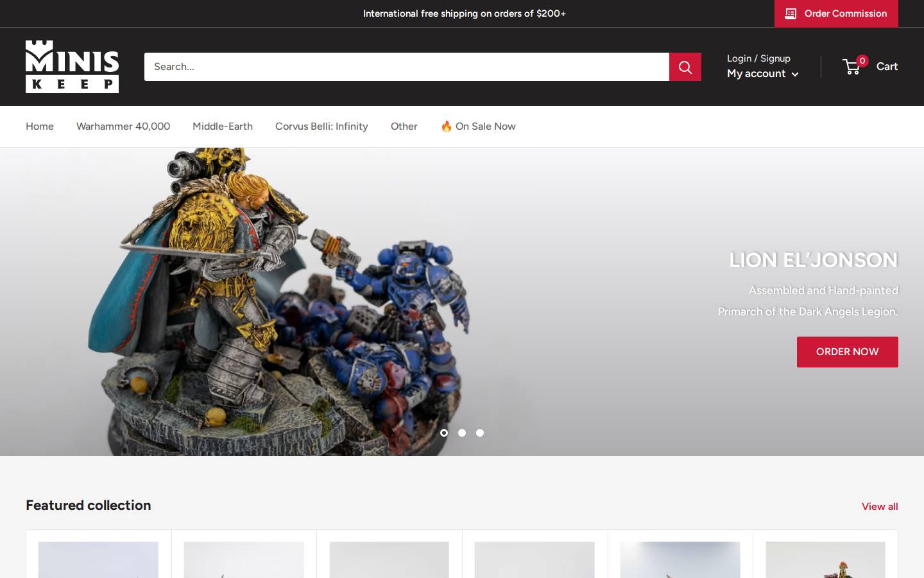Open the Home menu item
Screen dimensions: 924x578
tap(40, 127)
